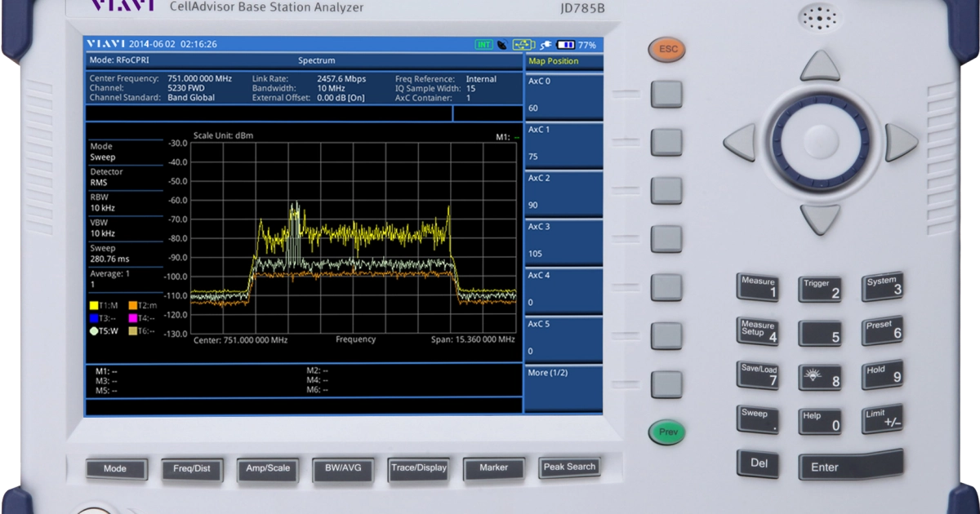Select the AxC 4 soft menu item

(563, 290)
